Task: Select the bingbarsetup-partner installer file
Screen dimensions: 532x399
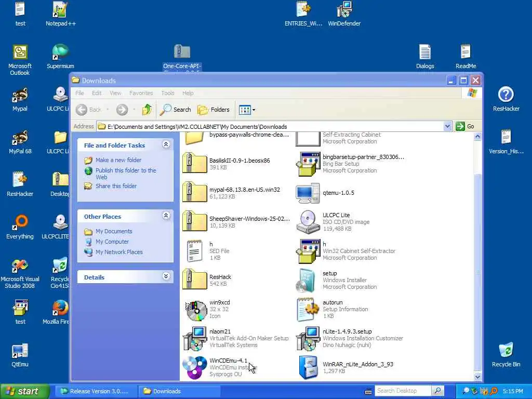Action: pos(350,164)
